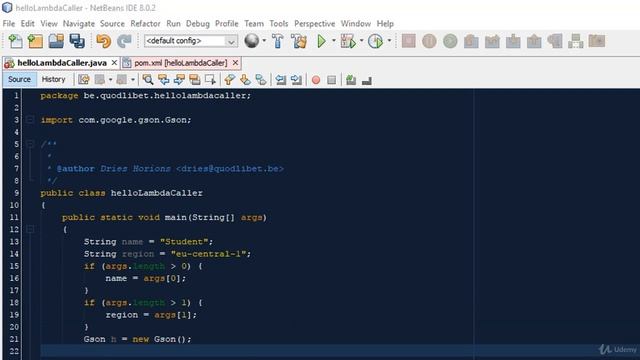Click the Find Selection magnifier icon
The height and width of the screenshot is (360, 640).
[148, 80]
